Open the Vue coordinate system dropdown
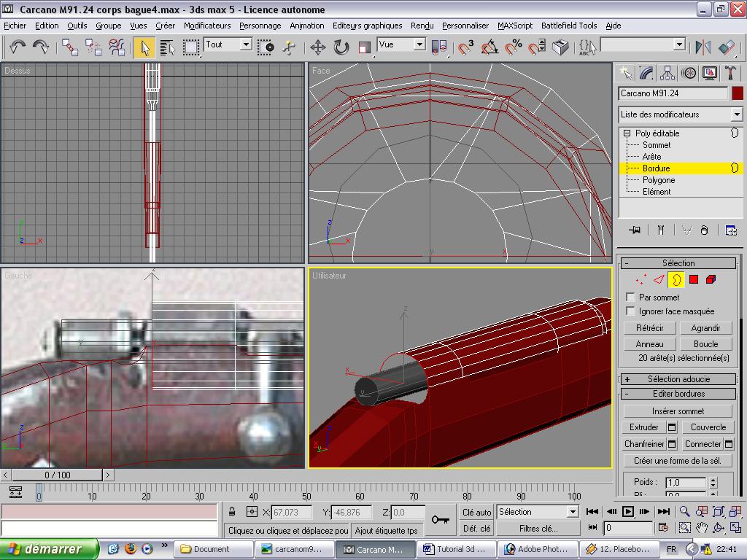This screenshot has height=560, width=747. tap(419, 44)
